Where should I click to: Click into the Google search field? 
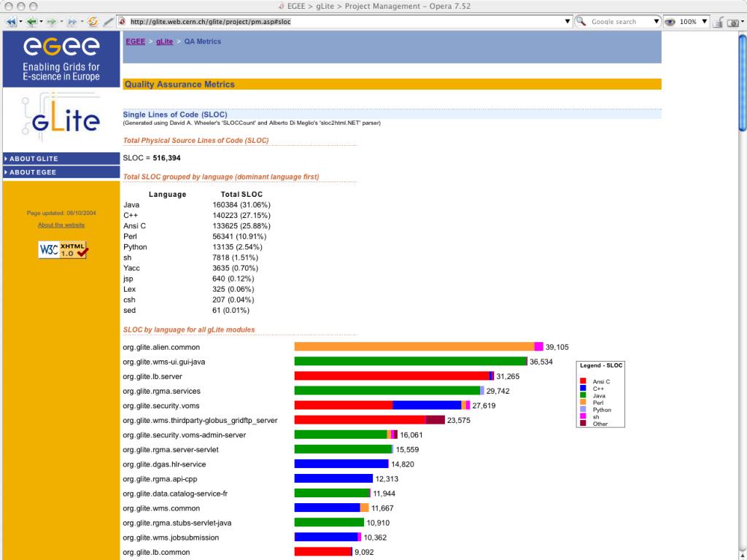click(x=620, y=21)
